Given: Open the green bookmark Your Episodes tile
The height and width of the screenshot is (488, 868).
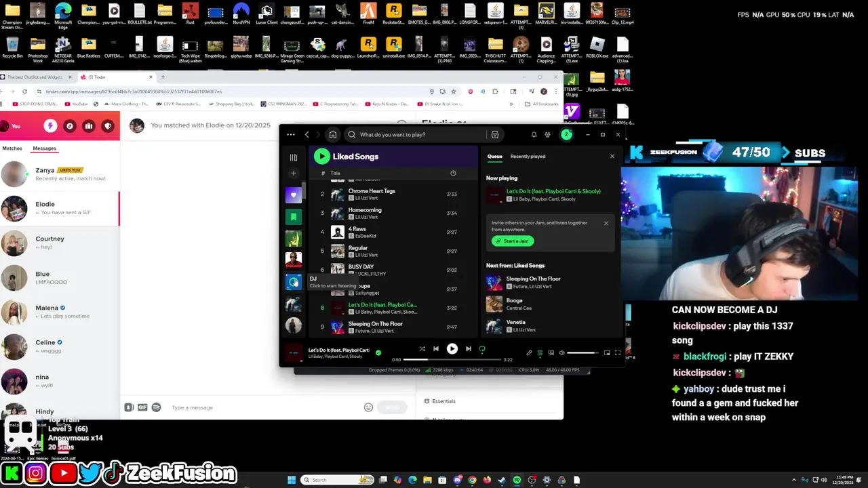Looking at the screenshot, I should click(x=294, y=217).
